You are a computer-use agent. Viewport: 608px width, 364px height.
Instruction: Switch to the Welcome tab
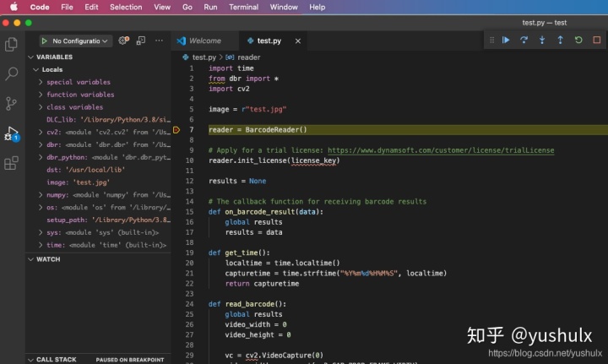(205, 41)
